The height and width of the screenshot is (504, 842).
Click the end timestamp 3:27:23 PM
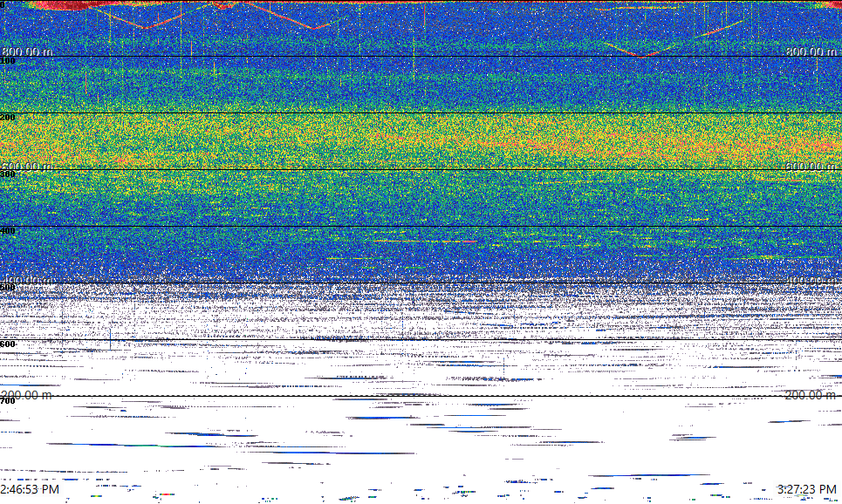click(806, 489)
